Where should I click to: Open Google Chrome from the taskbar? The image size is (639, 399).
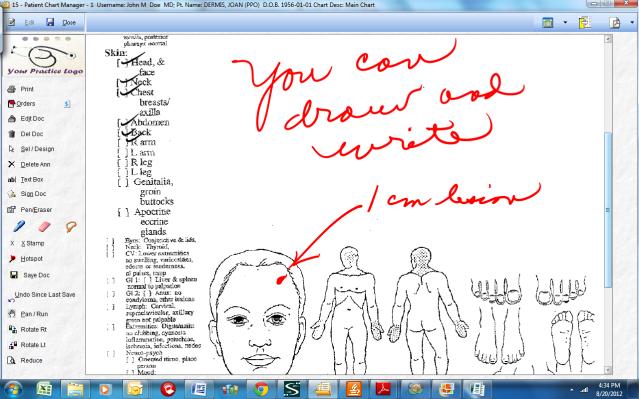(261, 389)
